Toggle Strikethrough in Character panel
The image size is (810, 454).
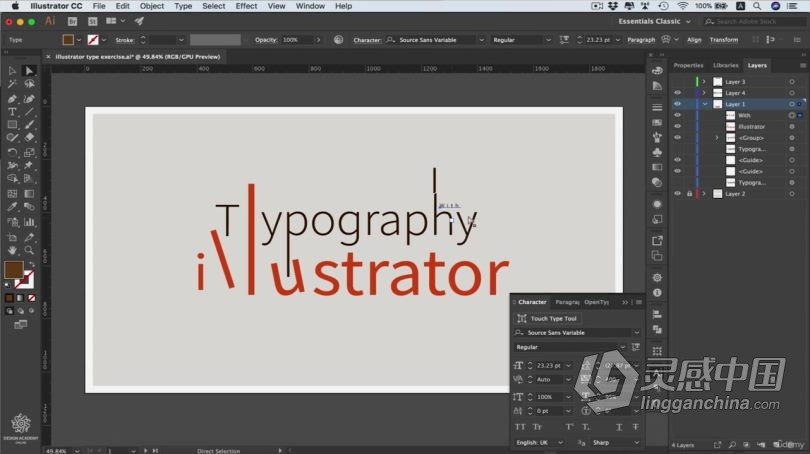point(635,427)
